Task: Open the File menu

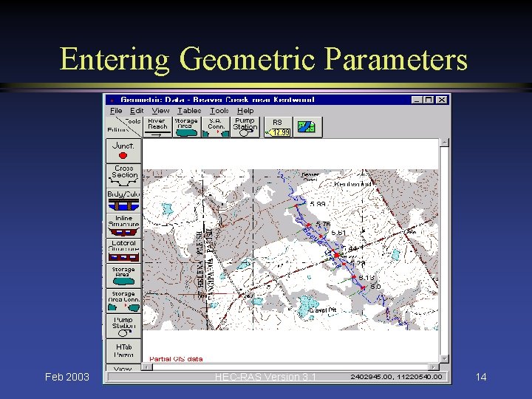Action: point(116,111)
